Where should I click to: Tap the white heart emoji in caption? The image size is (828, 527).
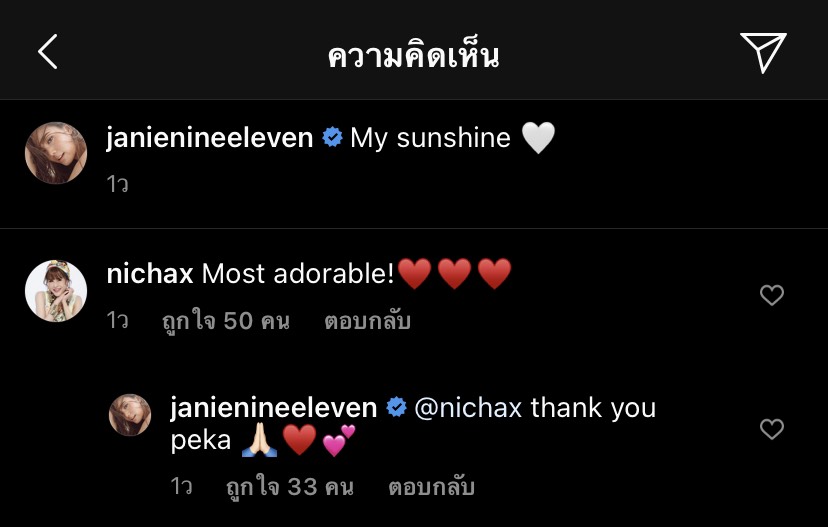[x=538, y=138]
